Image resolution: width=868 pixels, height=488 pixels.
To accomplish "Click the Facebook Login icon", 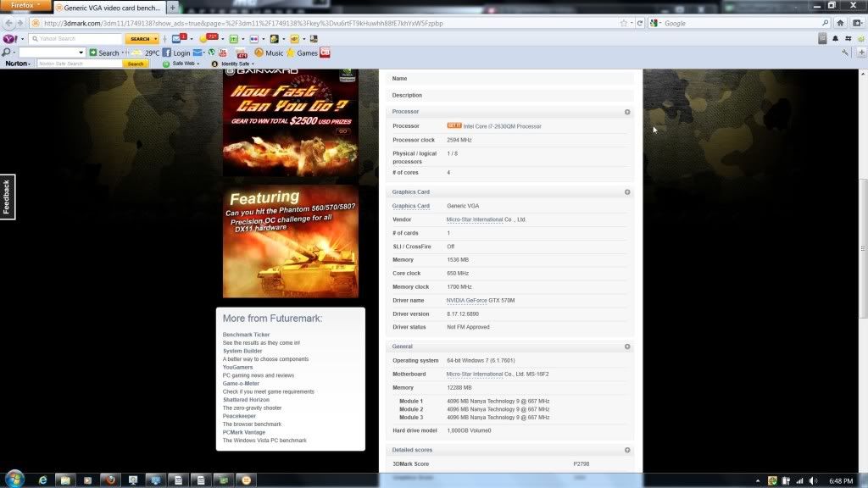I will click(x=167, y=53).
